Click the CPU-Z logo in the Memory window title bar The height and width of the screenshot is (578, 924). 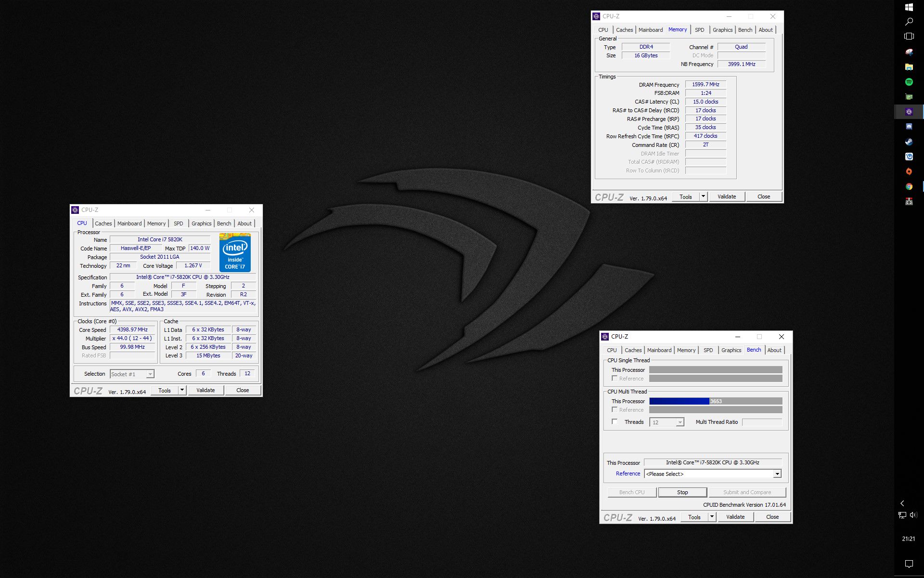596,16
